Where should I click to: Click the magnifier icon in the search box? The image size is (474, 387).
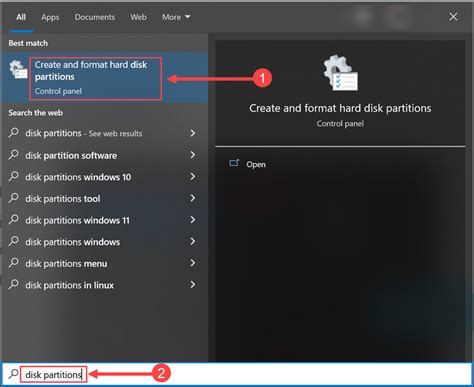(x=13, y=374)
